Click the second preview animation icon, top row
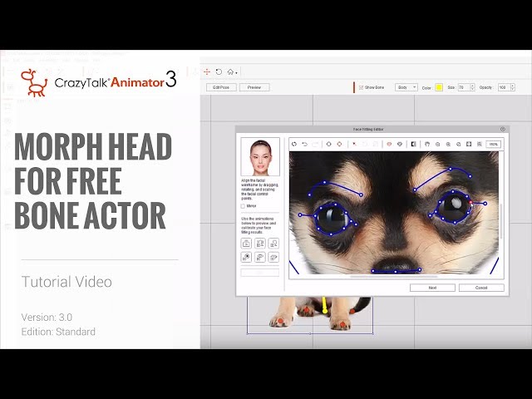The height and width of the screenshot is (399, 532). click(x=260, y=244)
